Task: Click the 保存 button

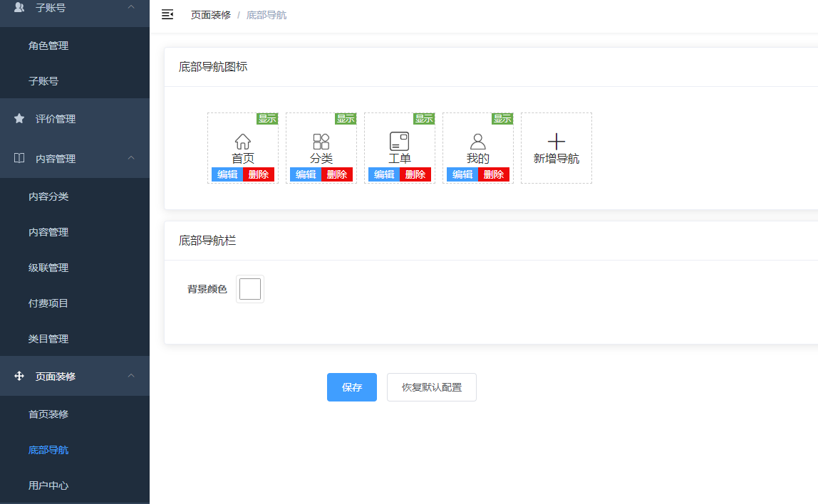Action: (351, 387)
